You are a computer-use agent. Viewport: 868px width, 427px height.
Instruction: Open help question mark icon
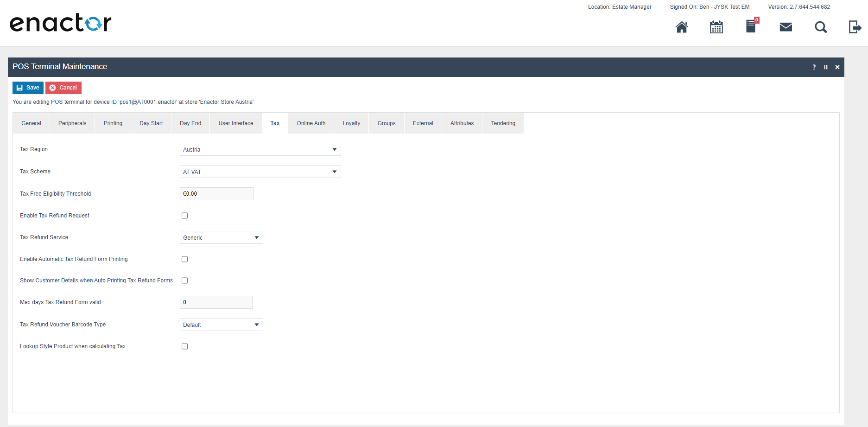(x=814, y=67)
